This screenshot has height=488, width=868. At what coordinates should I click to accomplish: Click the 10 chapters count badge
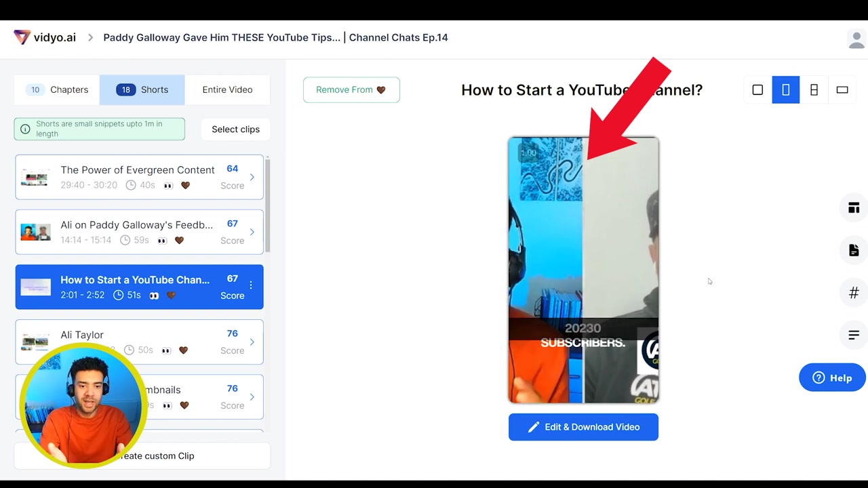[x=35, y=89]
